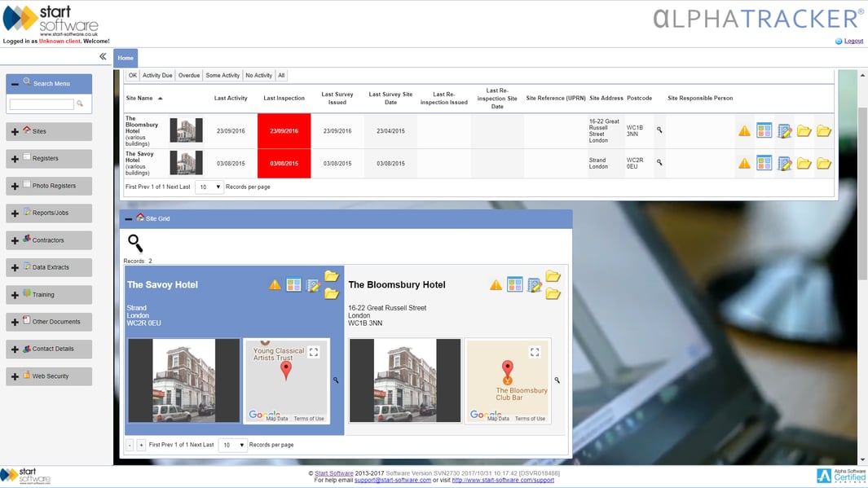
Task: Collapse the left sidebar using the chevron arrow
Action: click(101, 57)
